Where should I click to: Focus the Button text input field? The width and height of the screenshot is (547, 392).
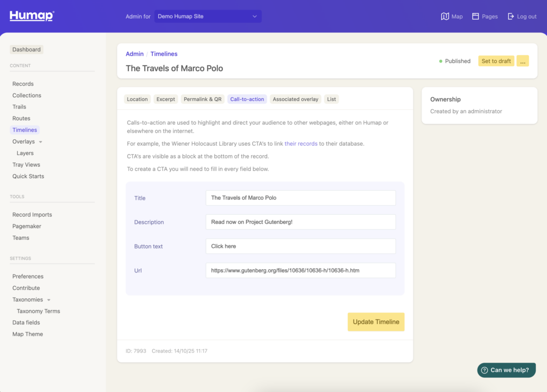pyautogui.click(x=300, y=246)
